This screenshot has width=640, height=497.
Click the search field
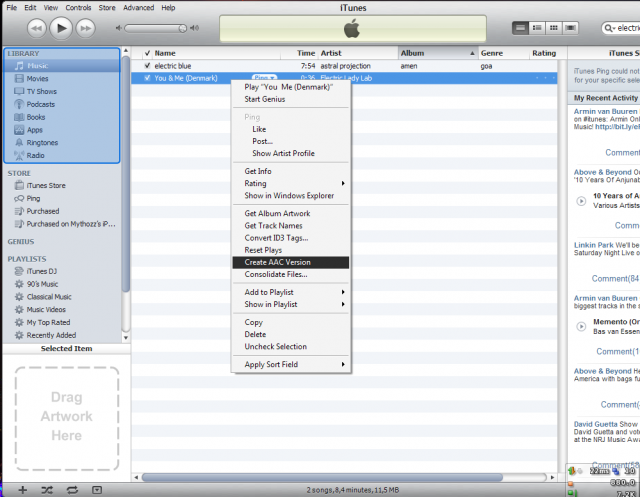[622, 28]
